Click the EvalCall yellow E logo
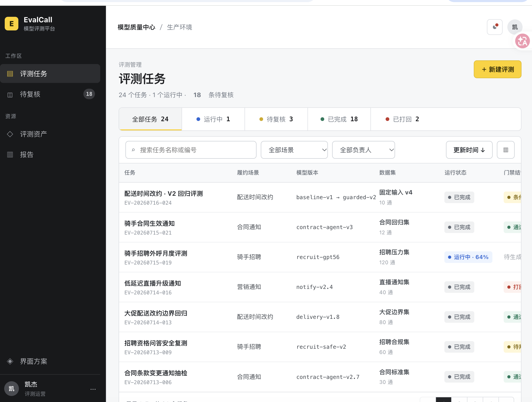The image size is (532, 402). 12,24
